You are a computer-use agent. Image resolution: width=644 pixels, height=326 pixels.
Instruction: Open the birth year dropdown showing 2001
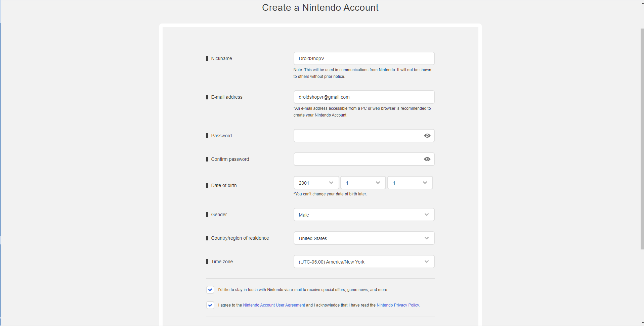click(316, 183)
